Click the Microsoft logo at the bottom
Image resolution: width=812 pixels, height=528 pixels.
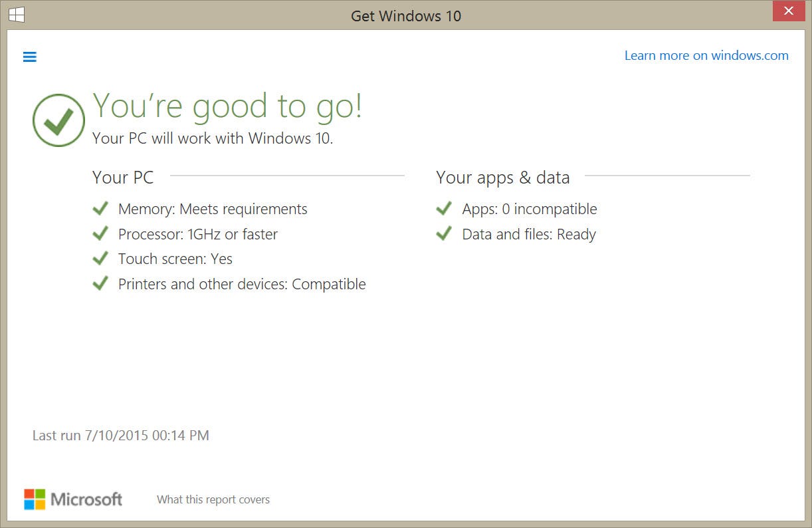point(73,499)
